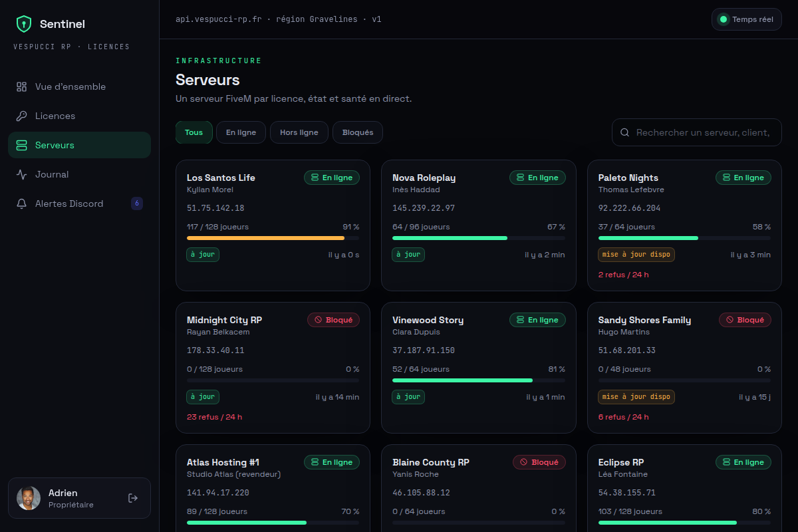Select the Tous filter tab
The width and height of the screenshot is (798, 532).
coord(194,132)
